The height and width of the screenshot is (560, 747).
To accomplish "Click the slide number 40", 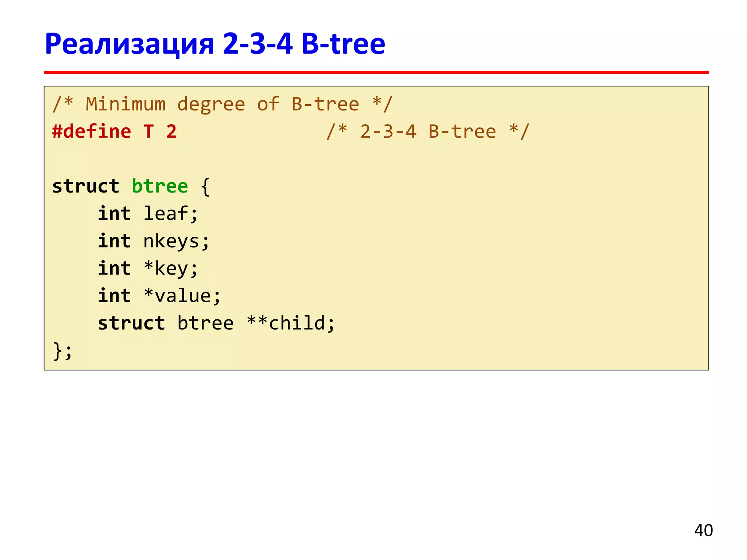I will (x=704, y=530).
